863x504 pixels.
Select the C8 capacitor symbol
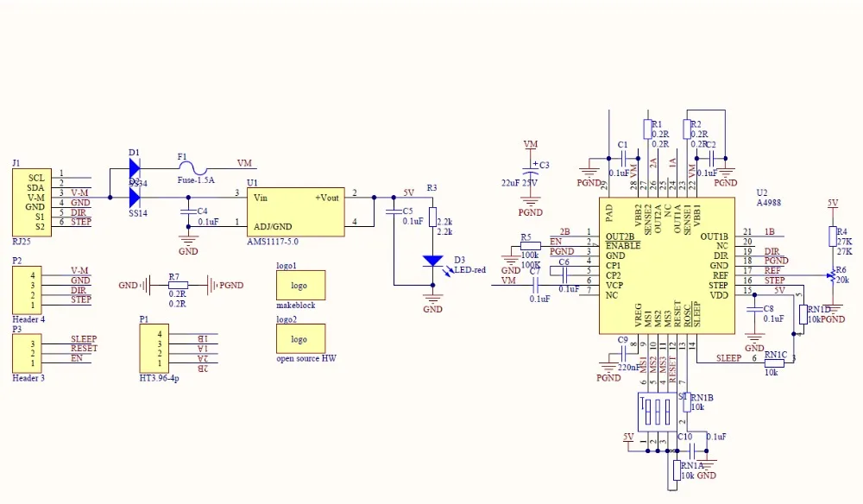pyautogui.click(x=754, y=309)
